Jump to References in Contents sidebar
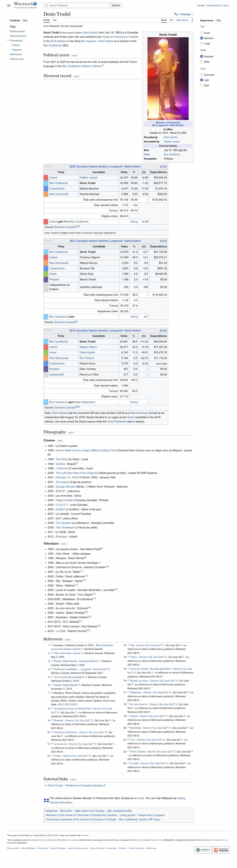 coord(15,54)
